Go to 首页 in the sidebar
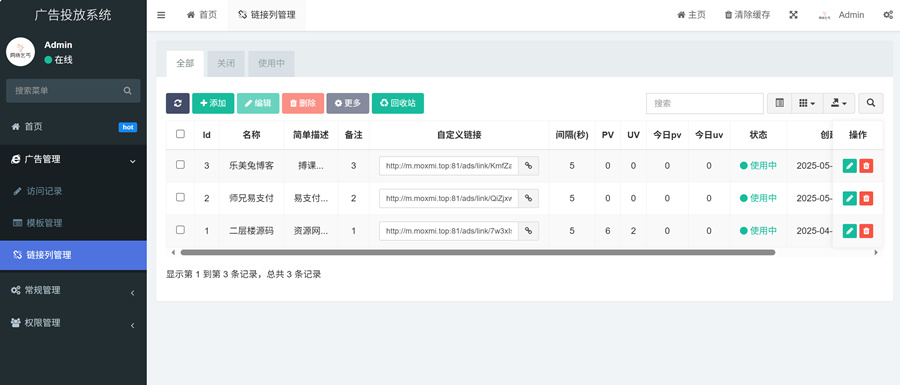The width and height of the screenshot is (900, 385). 73,127
